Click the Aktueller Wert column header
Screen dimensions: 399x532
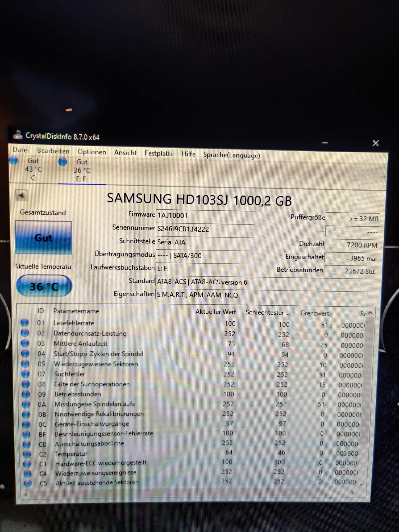pos(215,312)
